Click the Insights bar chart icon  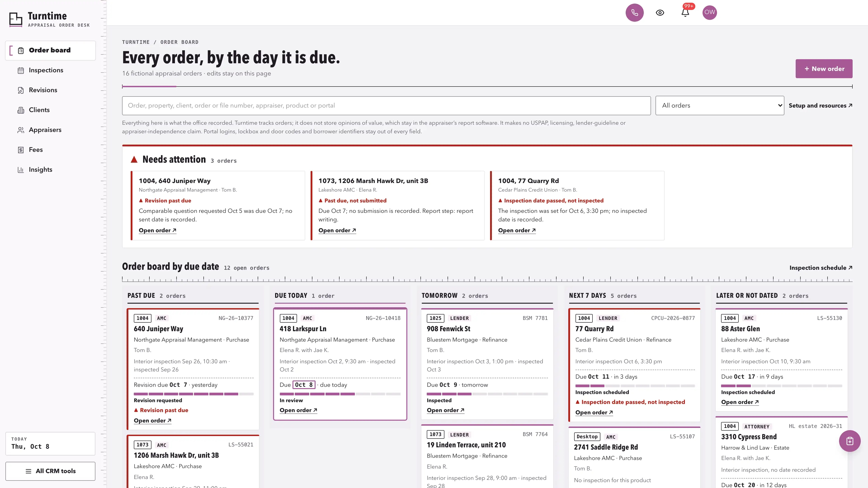21,170
